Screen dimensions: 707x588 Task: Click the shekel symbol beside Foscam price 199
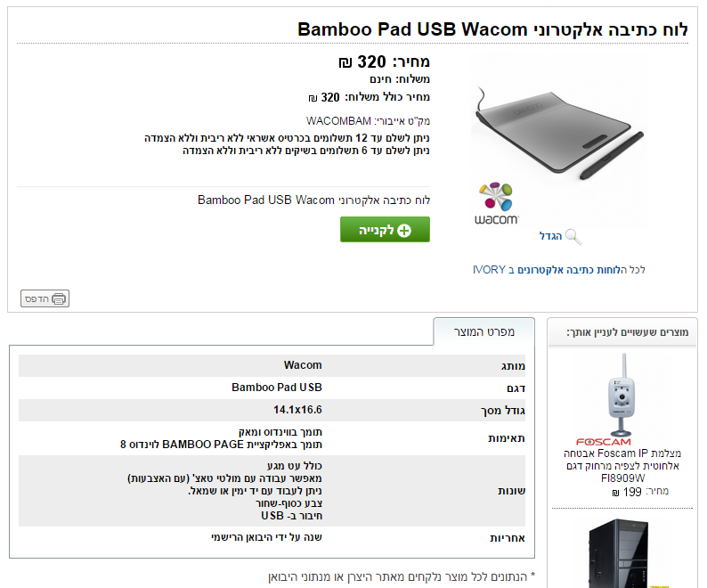pyautogui.click(x=614, y=492)
